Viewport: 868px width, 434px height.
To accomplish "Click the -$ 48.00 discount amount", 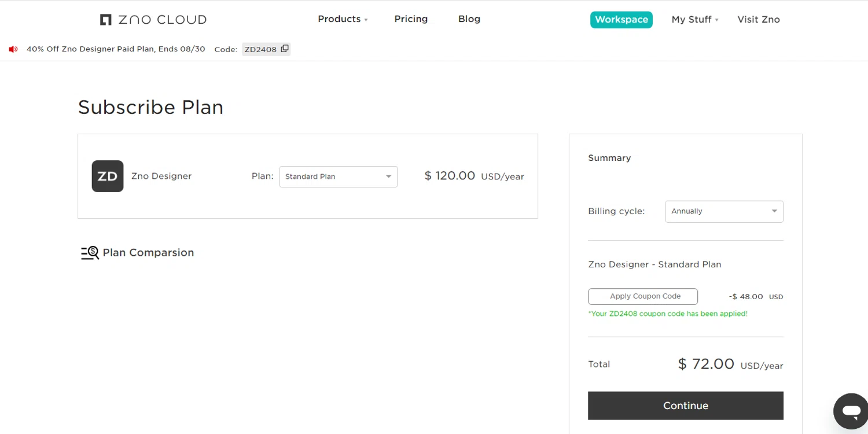I will pyautogui.click(x=746, y=297).
